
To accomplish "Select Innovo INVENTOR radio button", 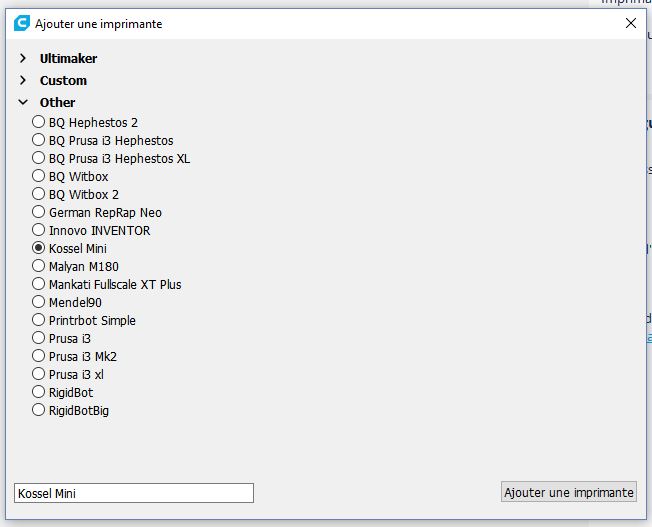I will 38,230.
